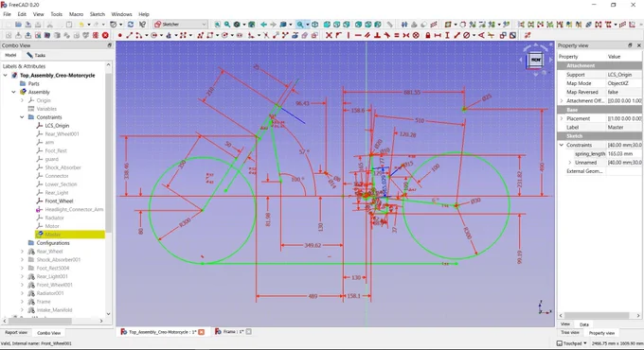Select the Trim Edge tool

(x=266, y=35)
